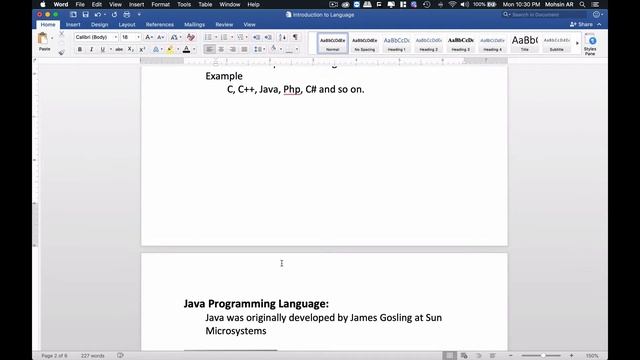Click the Paste clipboard icon

click(x=42, y=39)
